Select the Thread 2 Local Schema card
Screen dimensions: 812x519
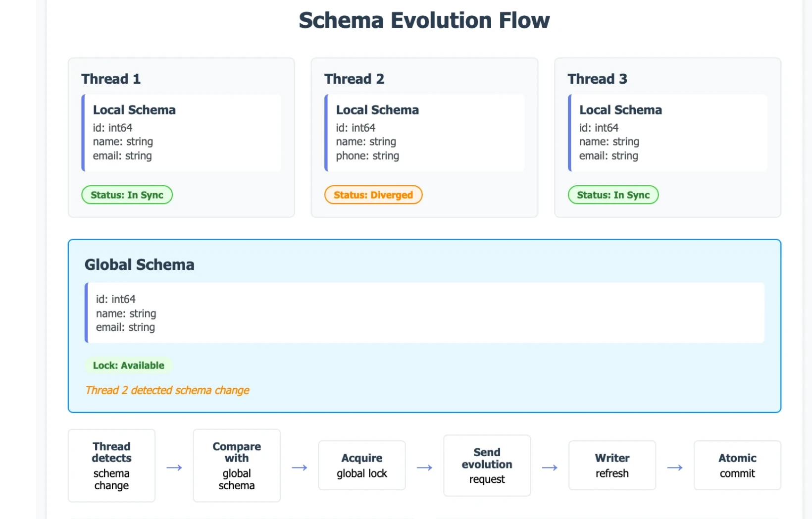point(424,133)
